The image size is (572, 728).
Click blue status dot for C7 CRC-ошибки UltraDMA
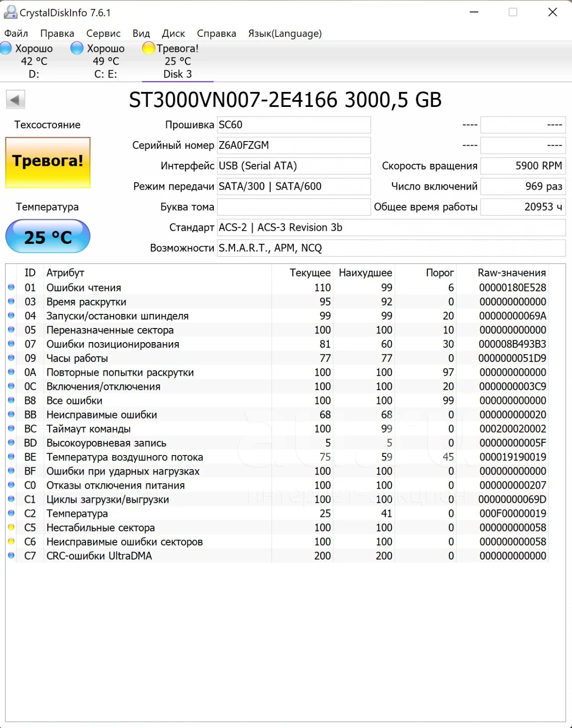point(11,556)
